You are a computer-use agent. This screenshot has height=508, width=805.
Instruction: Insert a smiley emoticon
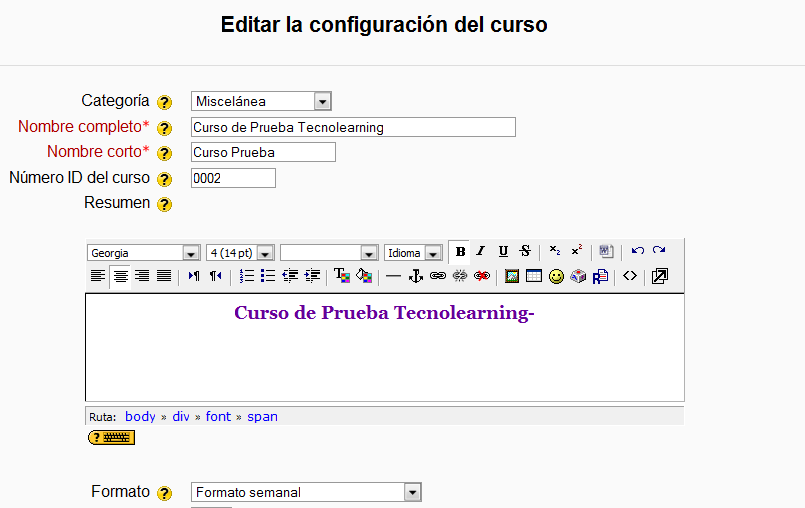[x=556, y=277]
